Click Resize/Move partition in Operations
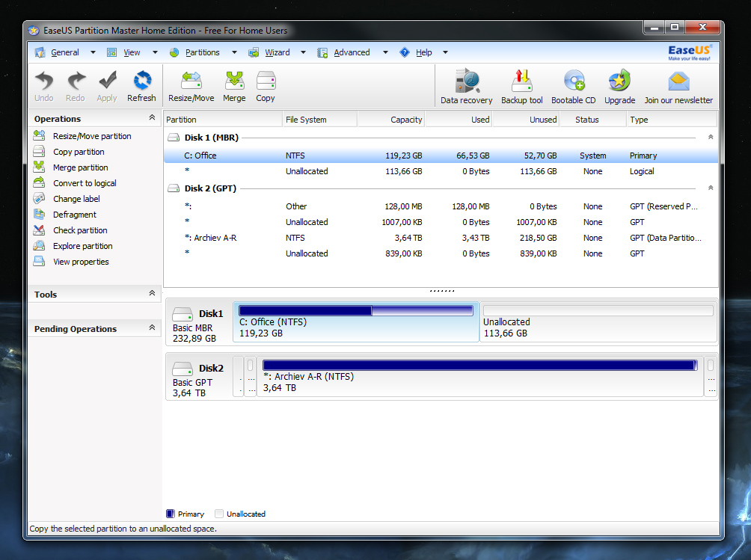 (92, 136)
